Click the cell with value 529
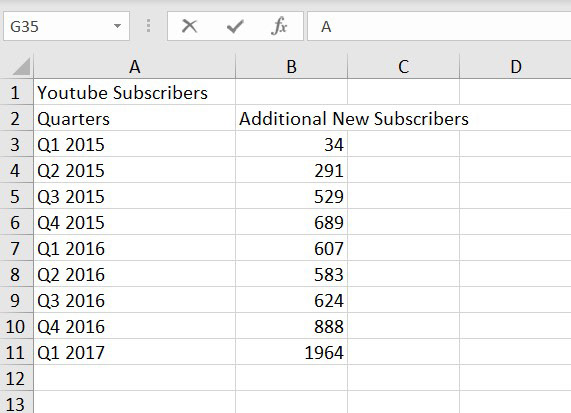 tap(292, 196)
